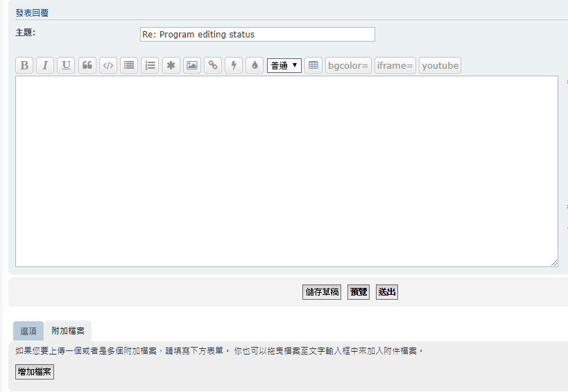Insert a youtube embed tag

coord(440,65)
